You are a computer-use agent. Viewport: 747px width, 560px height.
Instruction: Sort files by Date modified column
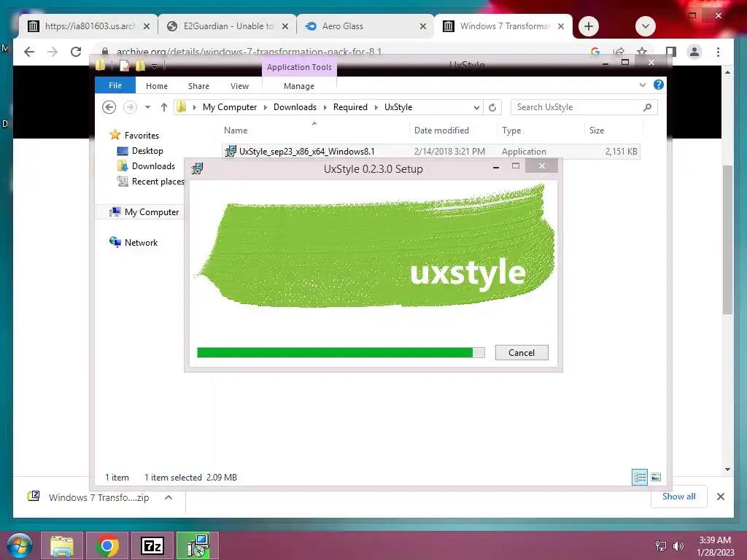pos(452,130)
